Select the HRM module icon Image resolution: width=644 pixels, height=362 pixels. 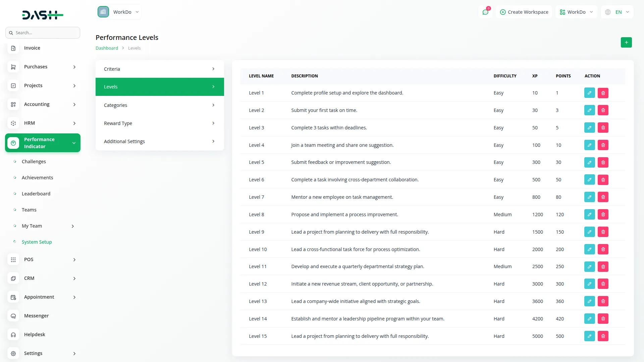(x=13, y=123)
